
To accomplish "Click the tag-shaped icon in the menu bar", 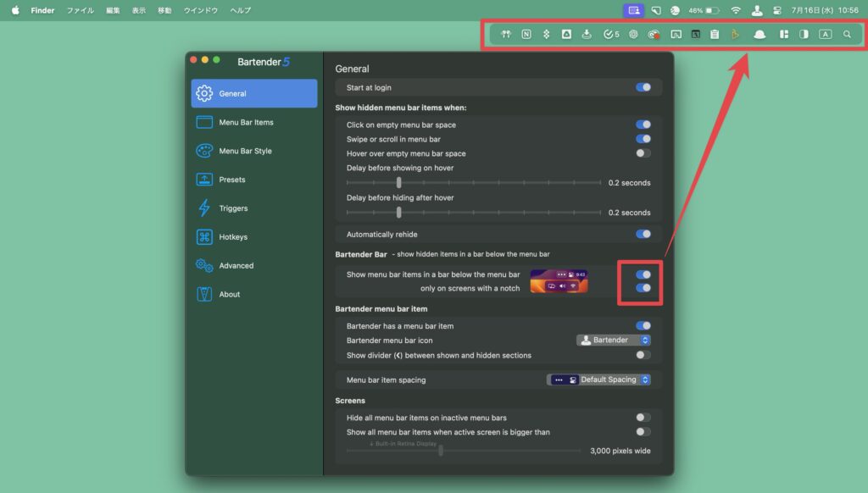I will pos(656,10).
